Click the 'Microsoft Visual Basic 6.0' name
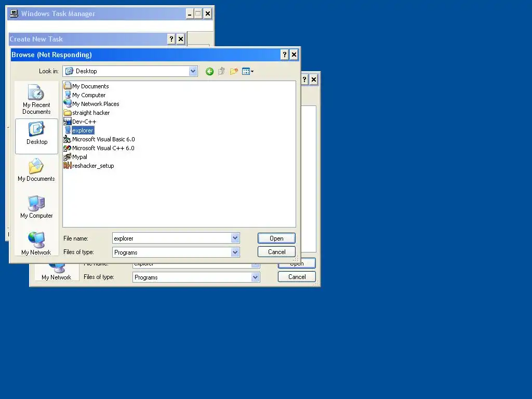 [x=103, y=139]
